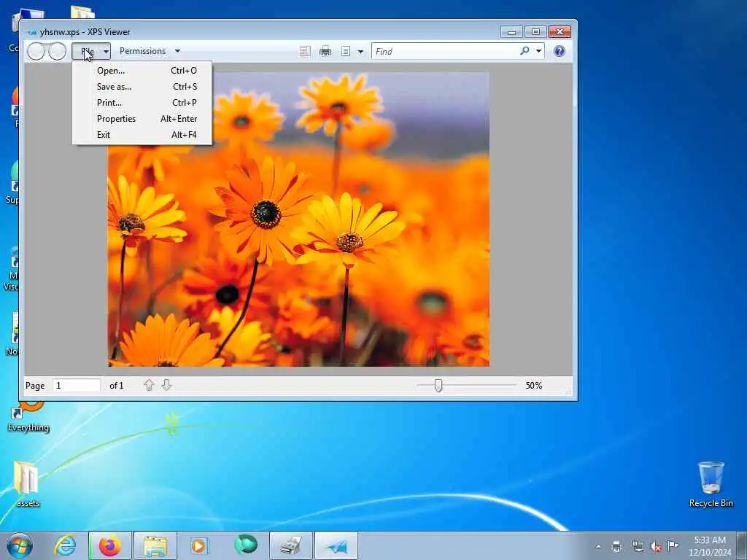This screenshot has height=560, width=747.
Task: Click the XPS Viewer title bar icon
Action: pyautogui.click(x=32, y=32)
